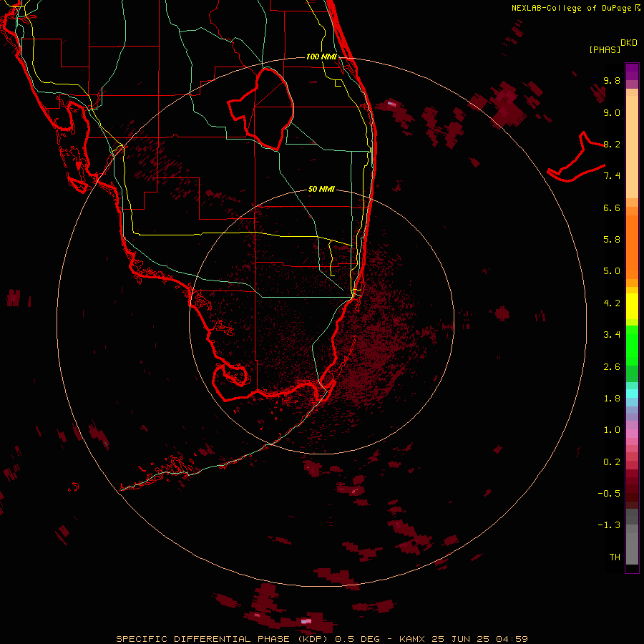644x644 pixels.
Task: Select the 9.8 value on the color scale
Action: (612, 80)
